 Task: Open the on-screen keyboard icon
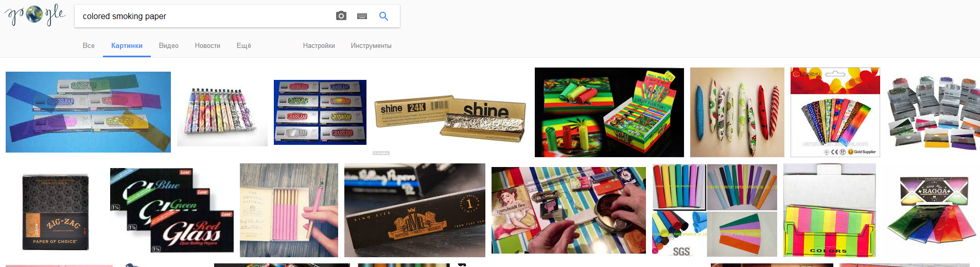pos(362,16)
